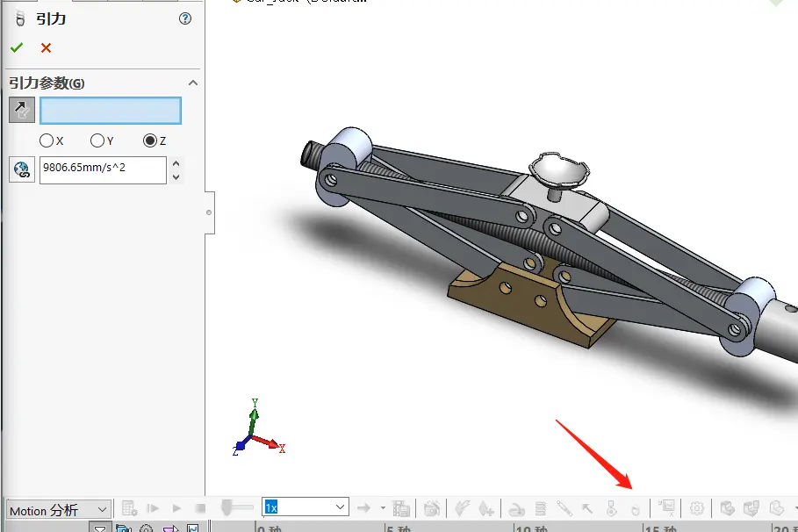Click the Calculate motion study icon
798x532 pixels.
click(129, 508)
